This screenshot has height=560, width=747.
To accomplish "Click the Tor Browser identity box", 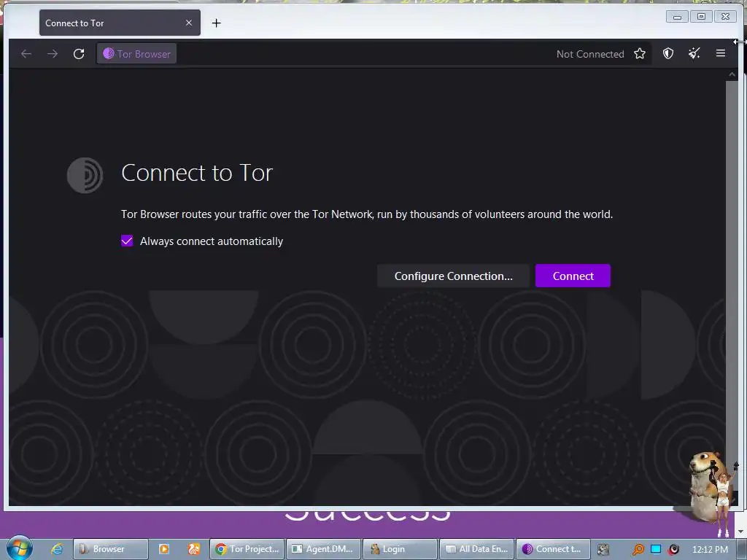I will [136, 54].
